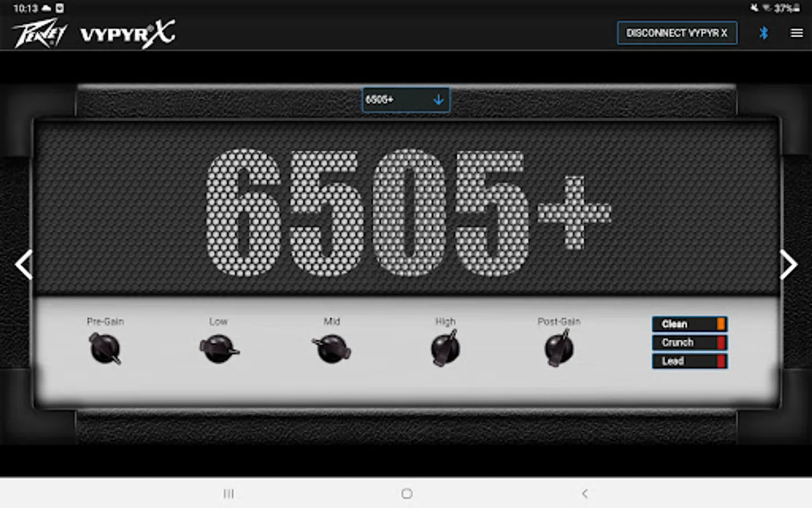The image size is (812, 508).
Task: Click the VYPYR X logo
Action: tap(127, 34)
